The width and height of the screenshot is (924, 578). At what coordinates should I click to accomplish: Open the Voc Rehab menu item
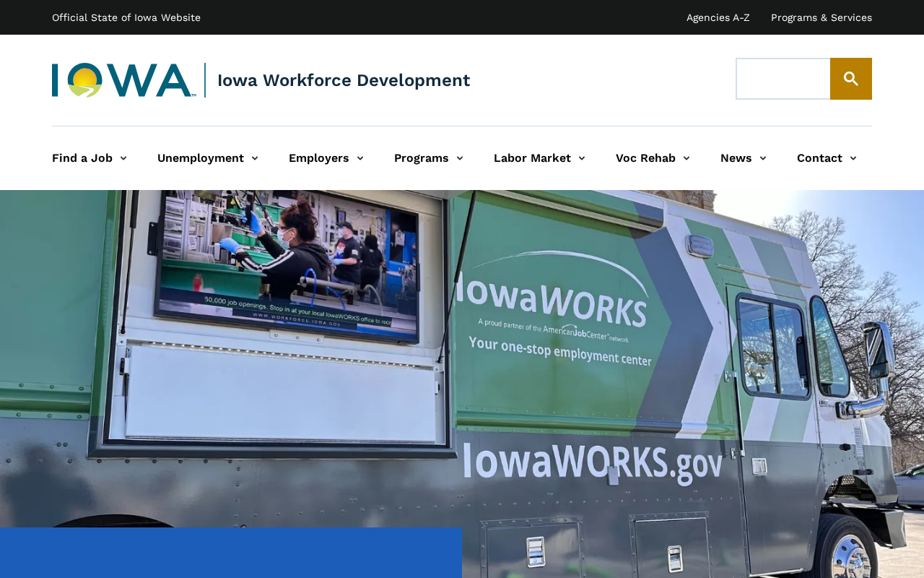[x=645, y=158]
